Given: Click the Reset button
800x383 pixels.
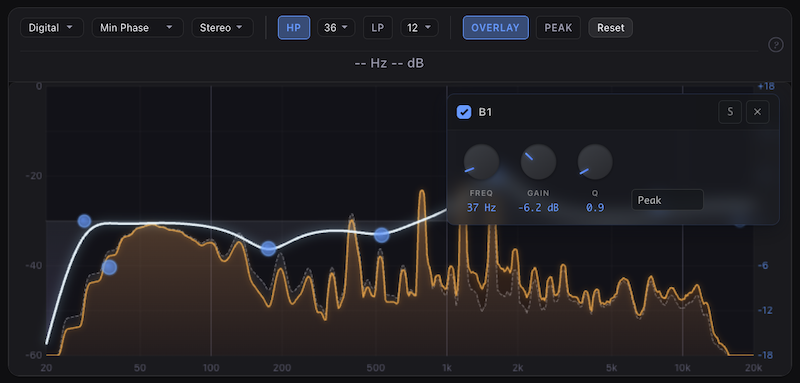Looking at the screenshot, I should pos(611,28).
